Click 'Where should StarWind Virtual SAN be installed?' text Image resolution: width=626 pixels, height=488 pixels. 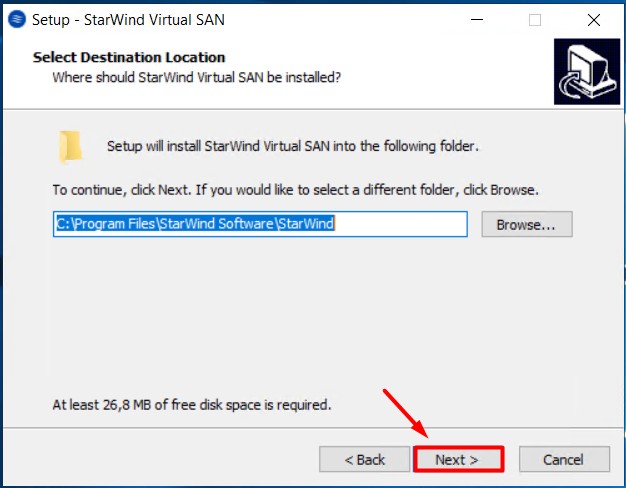197,76
